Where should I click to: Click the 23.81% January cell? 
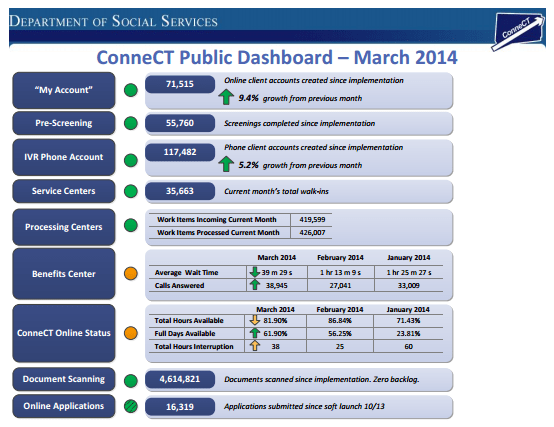[408, 333]
